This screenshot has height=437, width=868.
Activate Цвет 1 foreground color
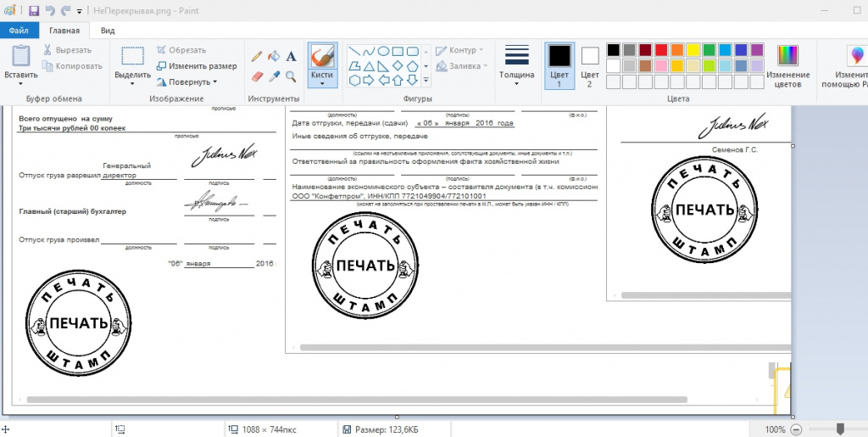pyautogui.click(x=559, y=66)
